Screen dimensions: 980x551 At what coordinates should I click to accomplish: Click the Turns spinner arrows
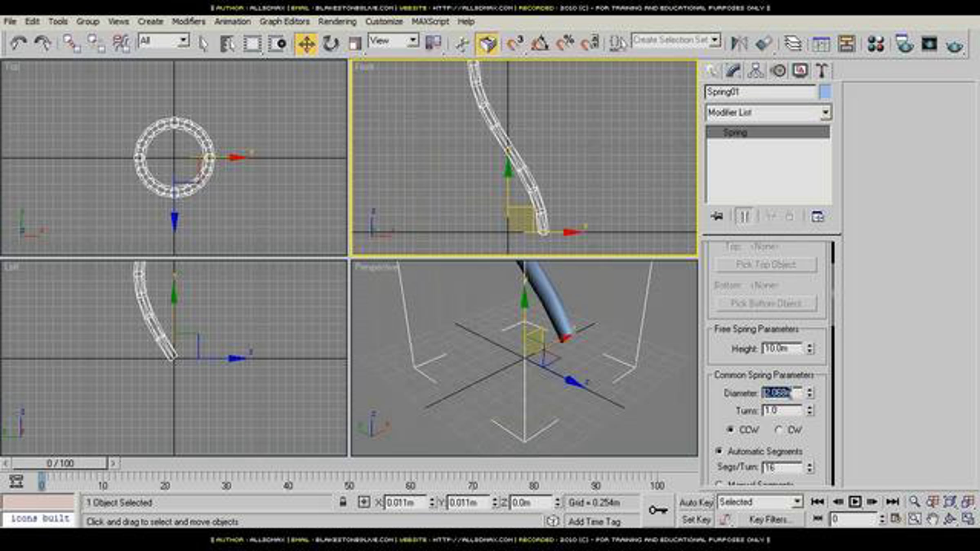pos(810,410)
